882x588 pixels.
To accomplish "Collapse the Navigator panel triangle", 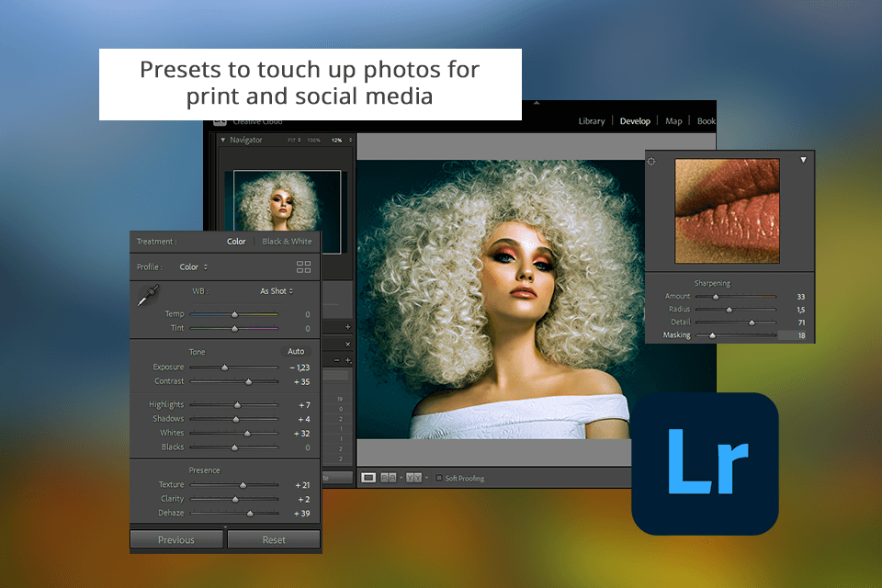I will 223,140.
